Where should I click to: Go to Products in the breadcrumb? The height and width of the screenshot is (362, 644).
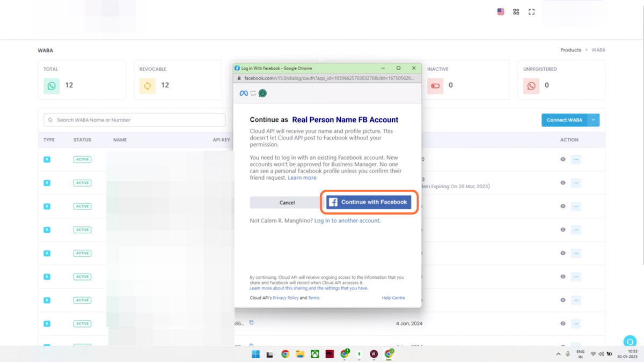point(571,50)
